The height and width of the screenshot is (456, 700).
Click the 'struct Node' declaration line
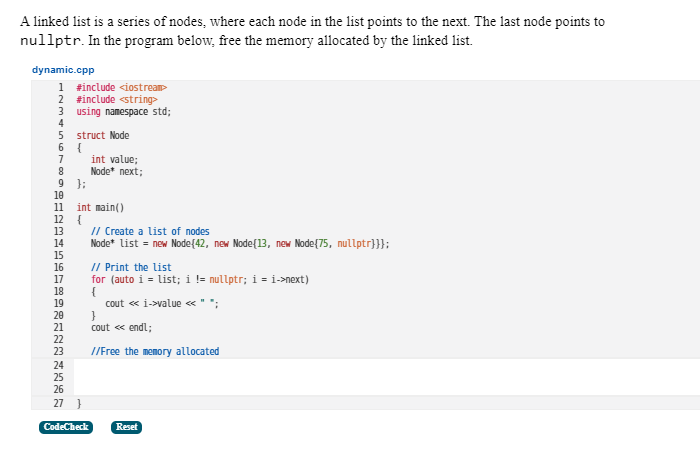point(103,135)
